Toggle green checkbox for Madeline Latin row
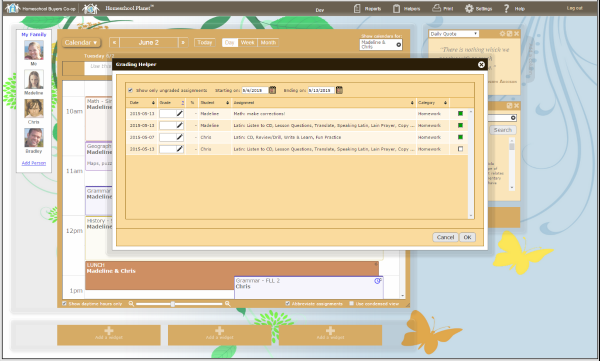Image resolution: width=600 pixels, height=361 pixels. [460, 126]
